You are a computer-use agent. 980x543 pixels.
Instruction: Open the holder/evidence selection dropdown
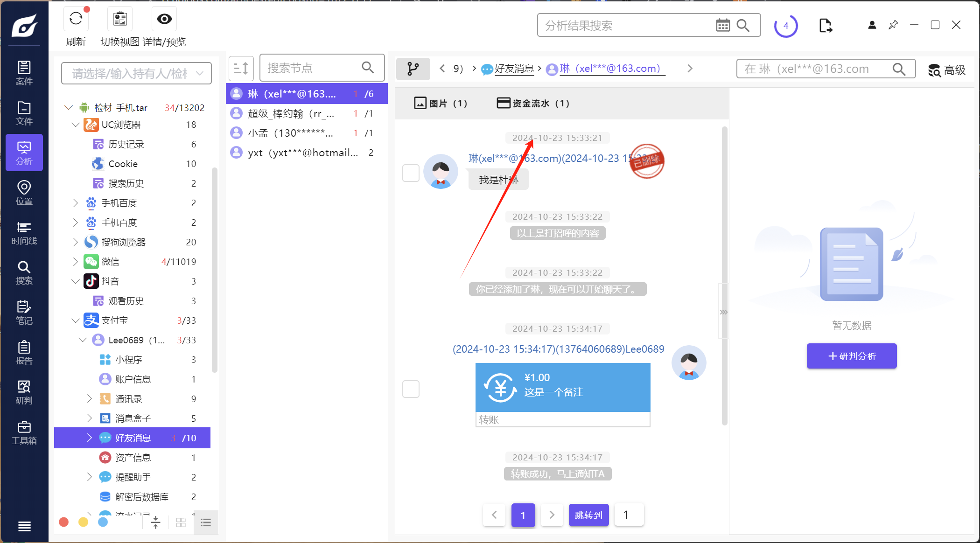[136, 74]
